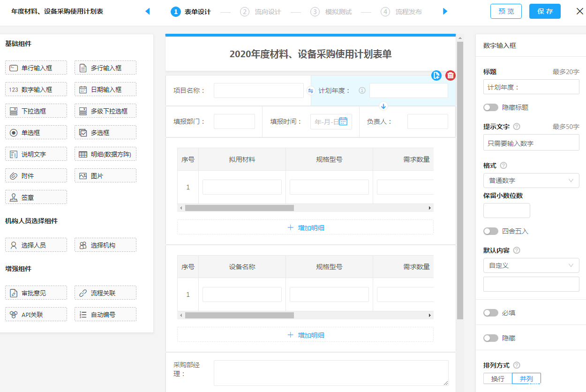
Task: Add a 签章 signature component
Action: (36, 197)
